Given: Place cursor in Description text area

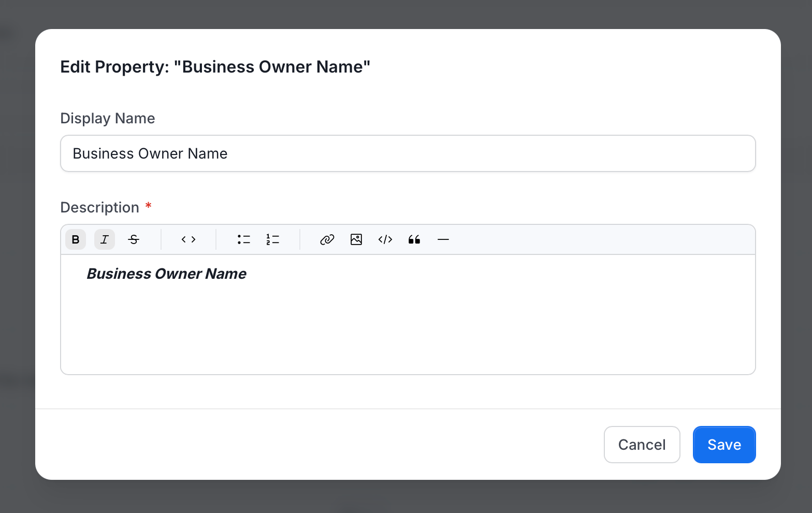Looking at the screenshot, I should [408, 315].
